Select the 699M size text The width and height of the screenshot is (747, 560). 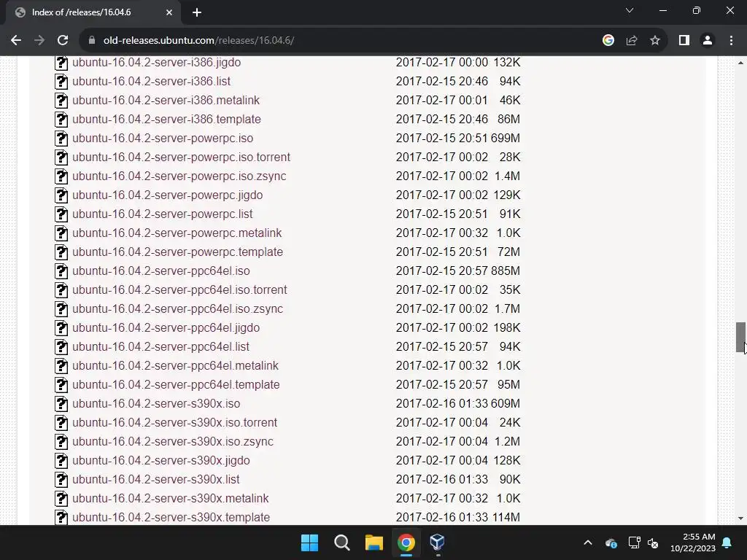point(506,138)
